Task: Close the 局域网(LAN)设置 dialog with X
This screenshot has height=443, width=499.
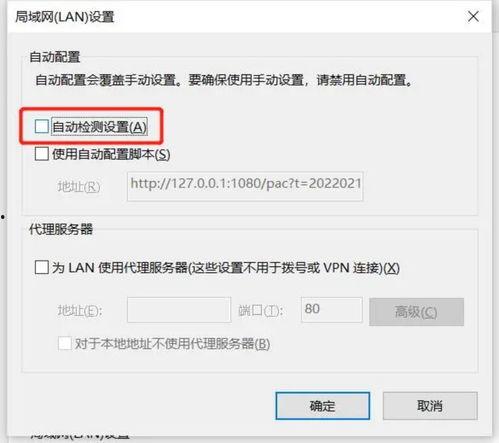Action: [x=473, y=16]
